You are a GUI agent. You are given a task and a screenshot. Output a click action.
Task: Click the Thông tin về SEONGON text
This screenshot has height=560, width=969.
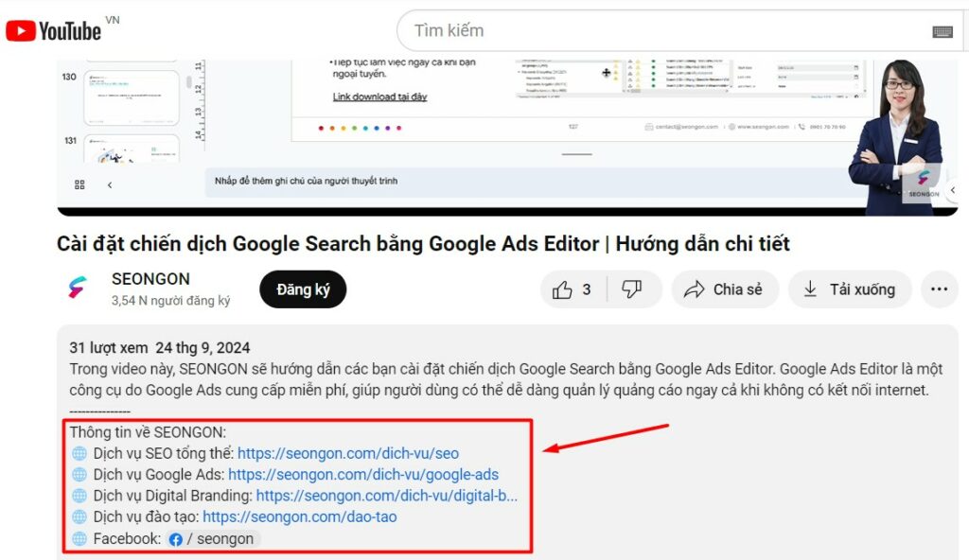click(148, 432)
